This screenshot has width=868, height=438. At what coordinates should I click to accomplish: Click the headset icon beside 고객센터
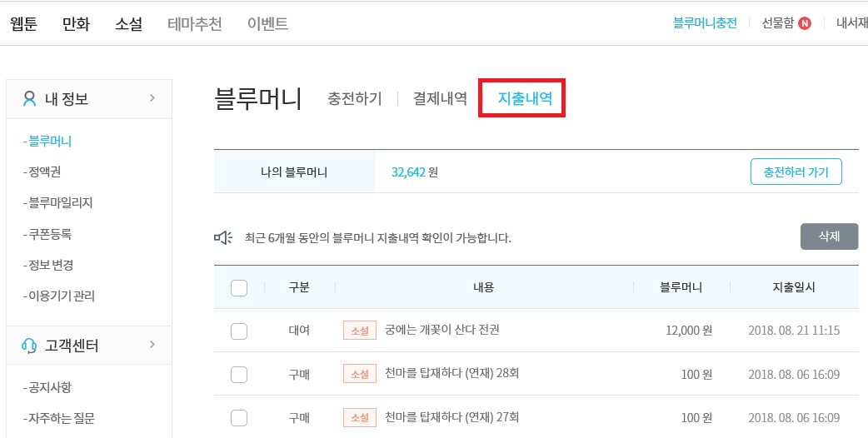point(29,346)
